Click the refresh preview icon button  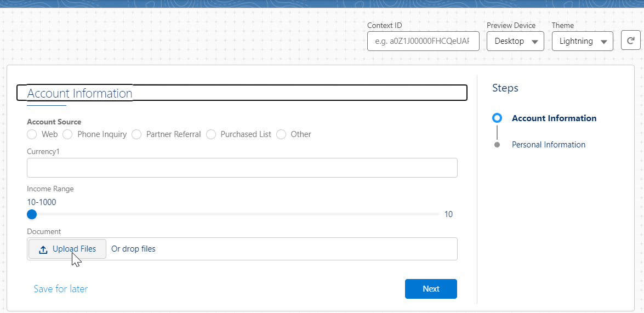tap(631, 41)
